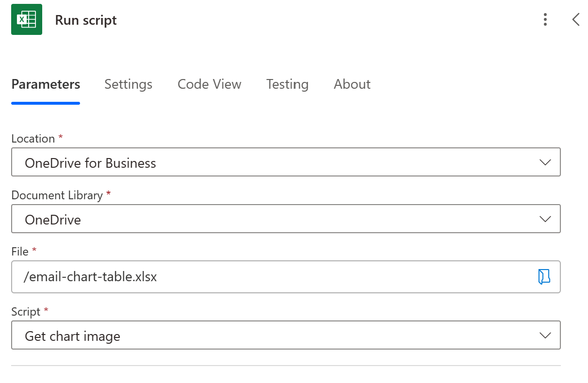
Task: Select the Parameters tab
Action: click(x=45, y=84)
